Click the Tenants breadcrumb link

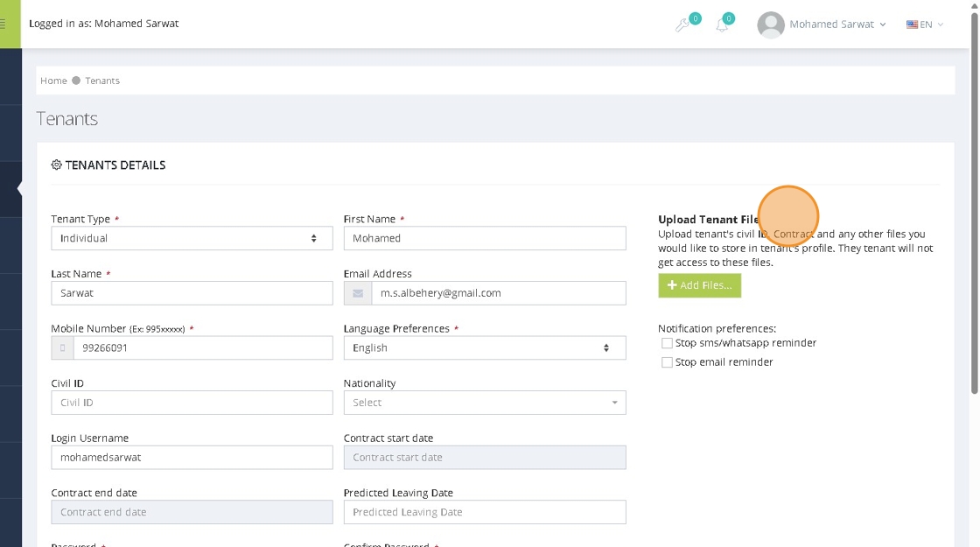tap(102, 81)
